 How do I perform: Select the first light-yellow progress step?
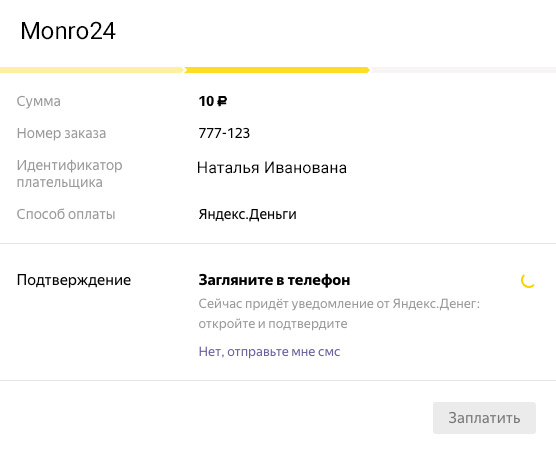[x=91, y=70]
